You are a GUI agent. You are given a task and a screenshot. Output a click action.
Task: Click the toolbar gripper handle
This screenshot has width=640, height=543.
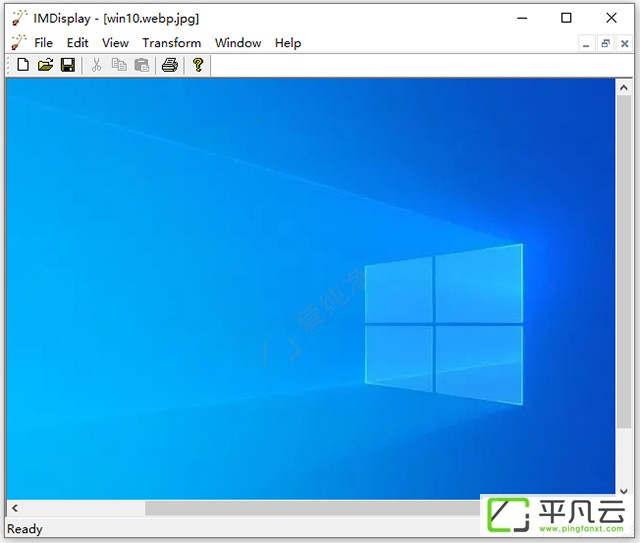coord(9,65)
